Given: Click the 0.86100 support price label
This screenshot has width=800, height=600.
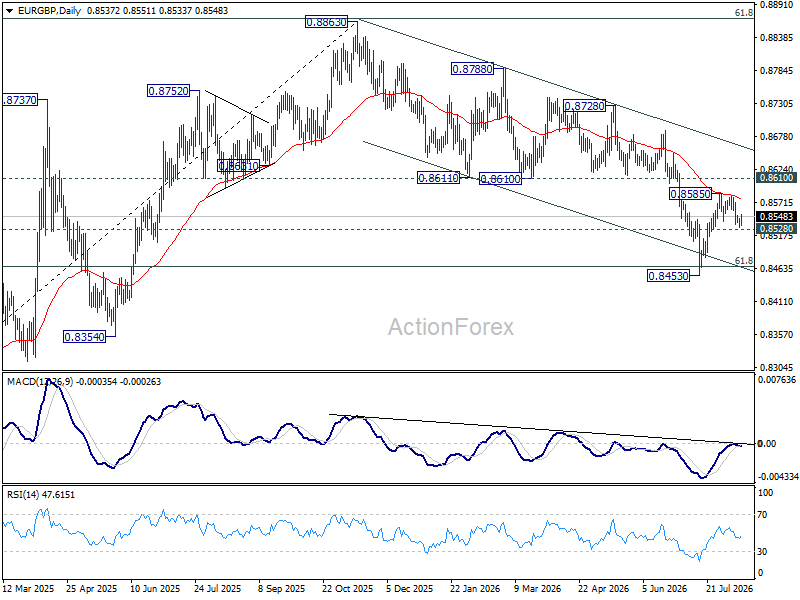Looking at the screenshot, I should point(501,179).
